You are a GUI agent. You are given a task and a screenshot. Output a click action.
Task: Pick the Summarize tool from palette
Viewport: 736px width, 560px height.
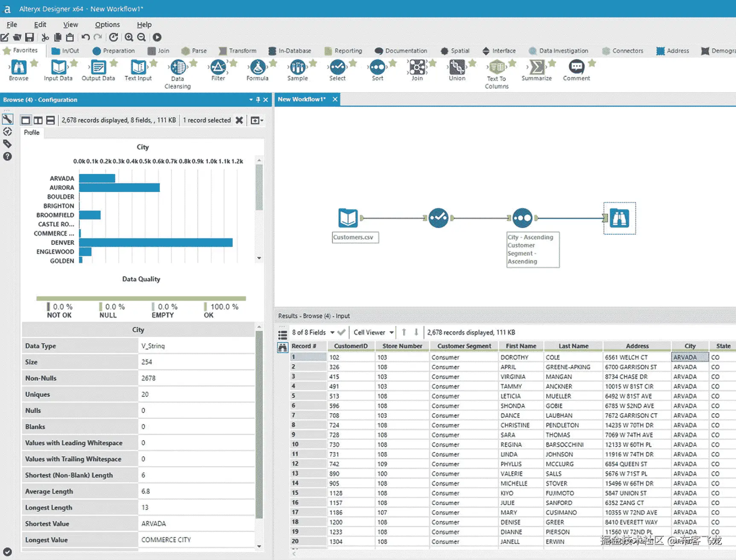point(536,68)
